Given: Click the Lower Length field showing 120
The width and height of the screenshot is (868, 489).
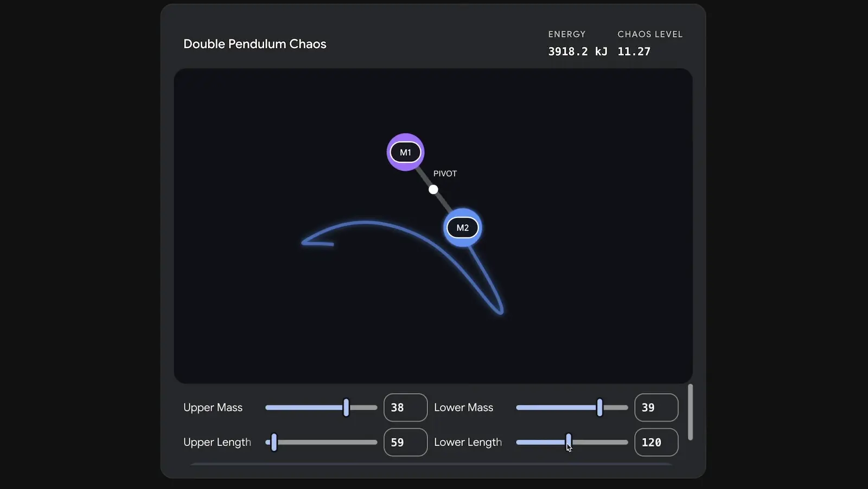Looking at the screenshot, I should tap(656, 442).
